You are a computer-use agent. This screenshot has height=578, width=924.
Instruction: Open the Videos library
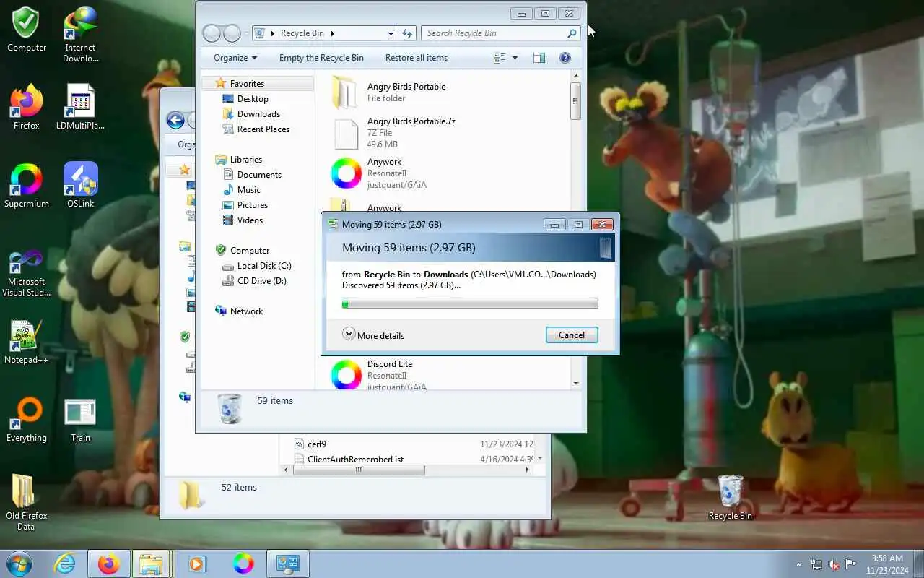(250, 220)
